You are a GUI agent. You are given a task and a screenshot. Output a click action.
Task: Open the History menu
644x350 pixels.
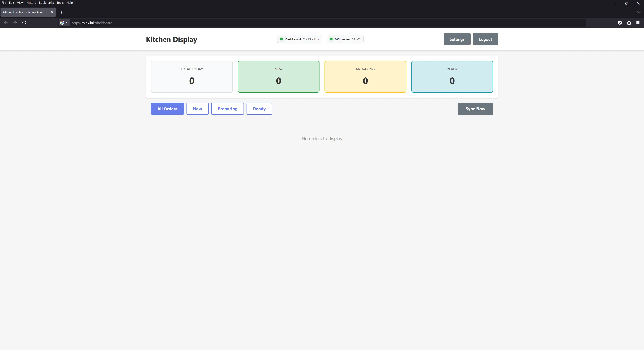31,3
